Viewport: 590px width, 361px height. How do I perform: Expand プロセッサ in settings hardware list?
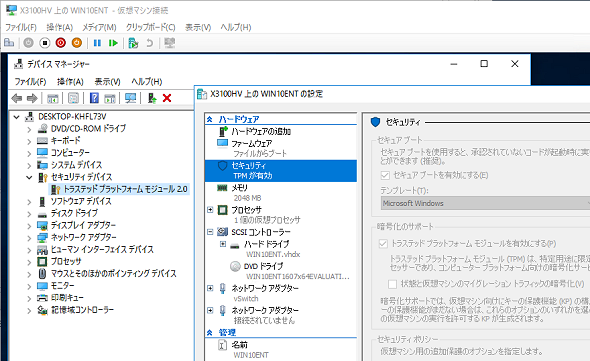point(210,210)
